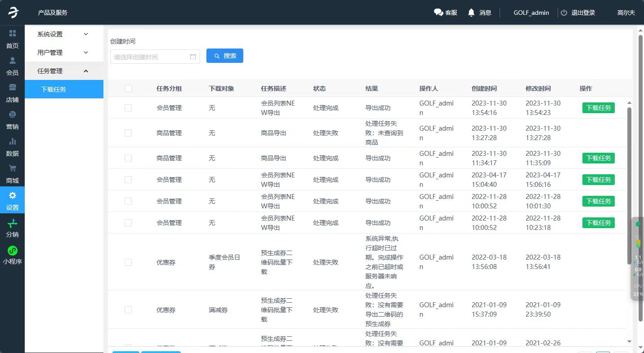Open 首页 home in left sidebar
The image size is (644, 353).
(12, 39)
